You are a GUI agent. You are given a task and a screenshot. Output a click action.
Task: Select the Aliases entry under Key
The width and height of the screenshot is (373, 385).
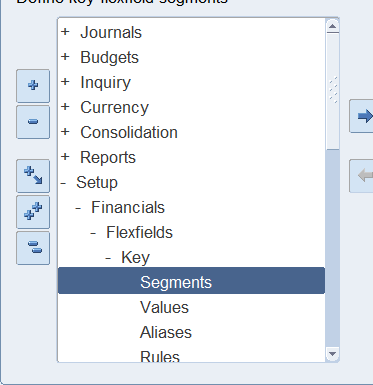[x=166, y=332]
